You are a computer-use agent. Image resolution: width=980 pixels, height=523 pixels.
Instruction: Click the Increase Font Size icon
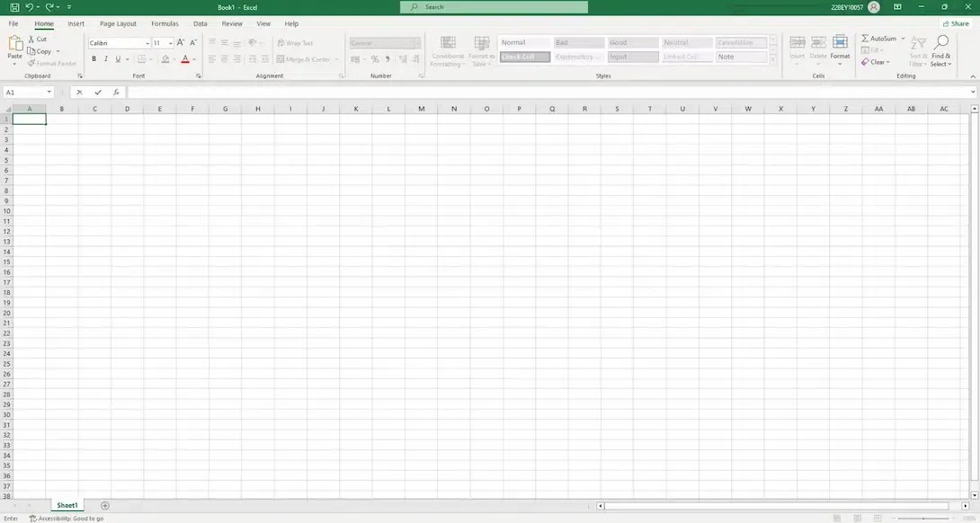click(x=179, y=41)
